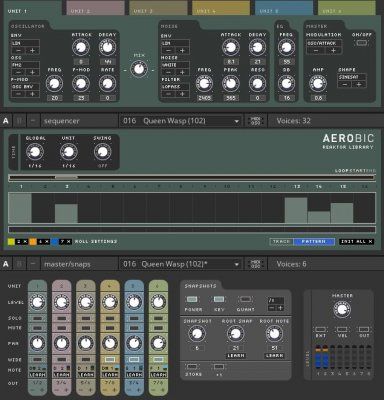This screenshot has height=400, width=384.
Task: Click the sequencer SWING knob
Action: pos(102,152)
